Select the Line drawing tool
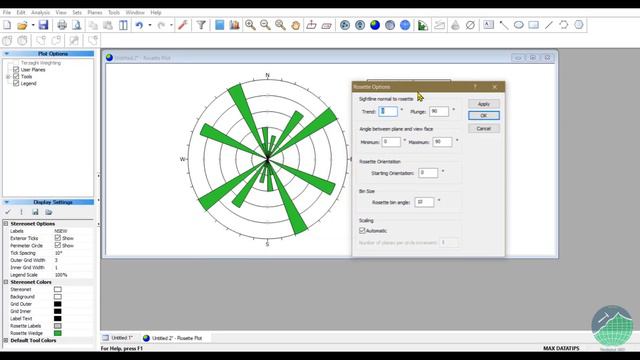This screenshot has width=640, height=360. pos(549,25)
